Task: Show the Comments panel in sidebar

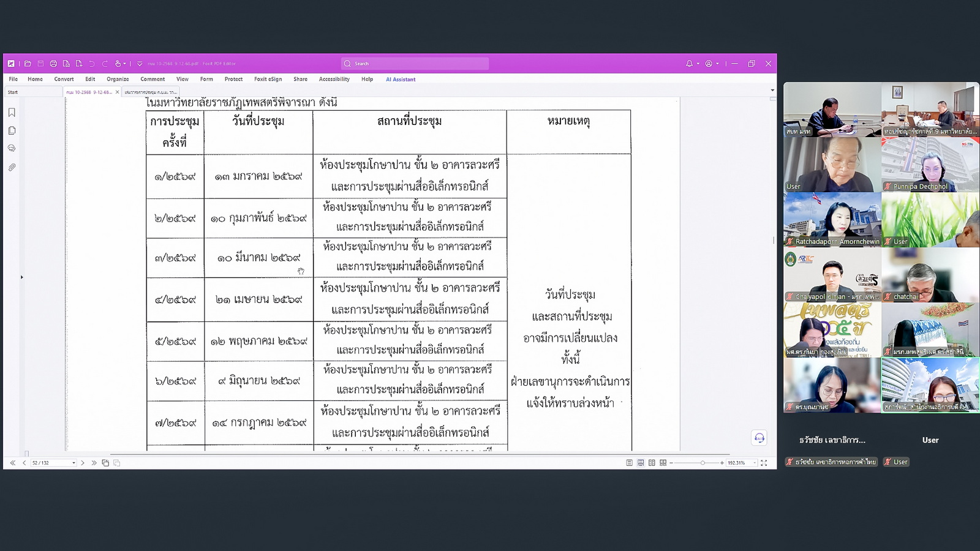Action: [12, 148]
